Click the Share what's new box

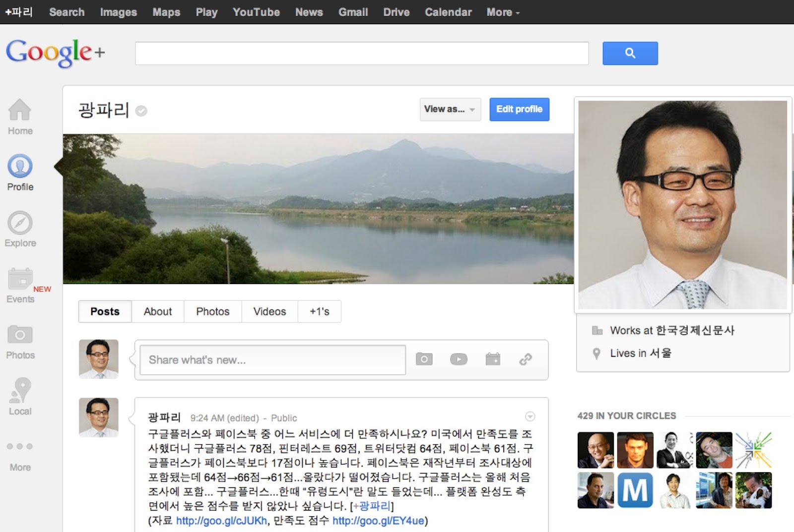272,360
